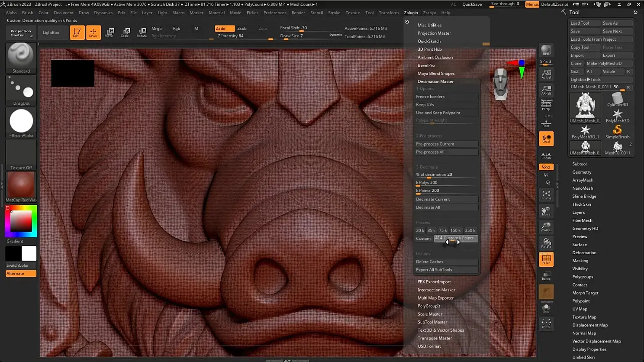The height and width of the screenshot is (362, 644).
Task: Toggle Freeze borders option
Action: pyautogui.click(x=446, y=97)
